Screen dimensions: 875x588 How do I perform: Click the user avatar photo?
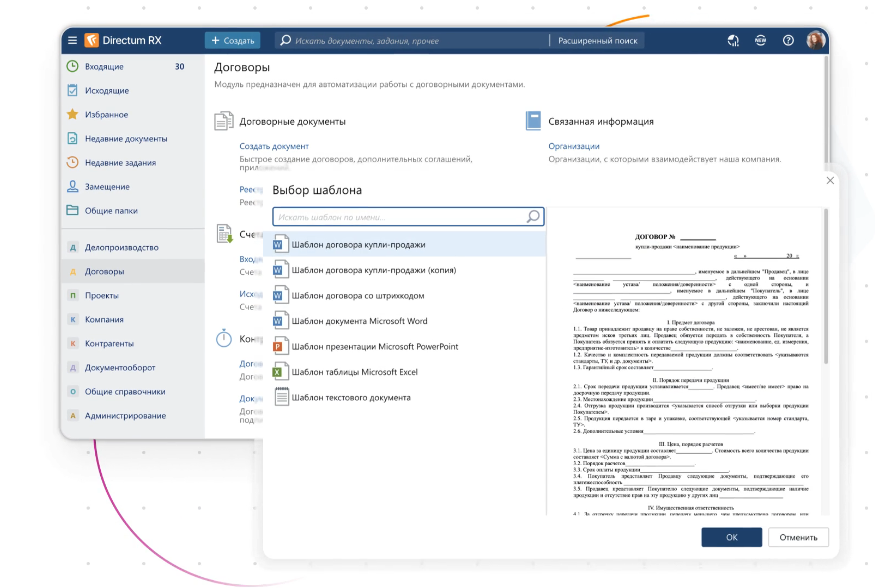815,41
